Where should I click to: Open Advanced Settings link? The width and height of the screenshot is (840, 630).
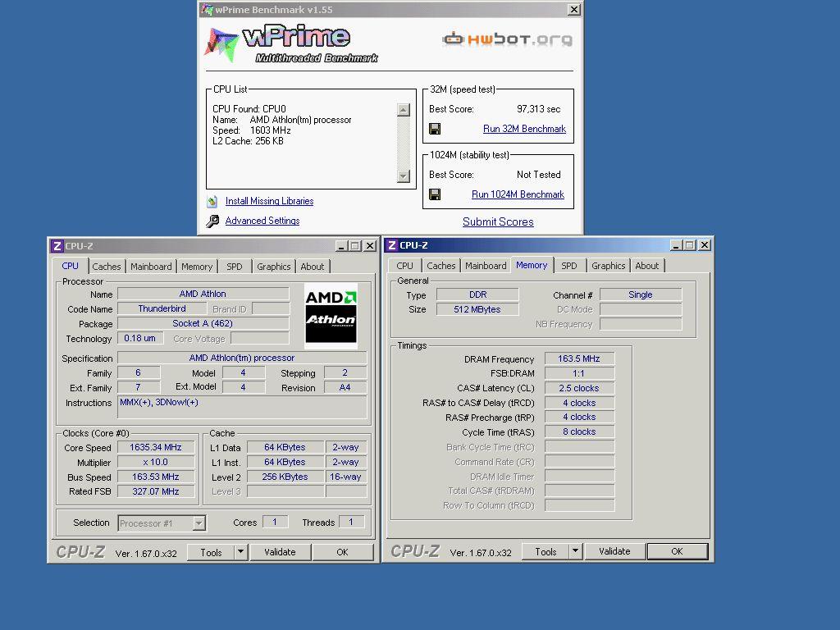point(262,221)
